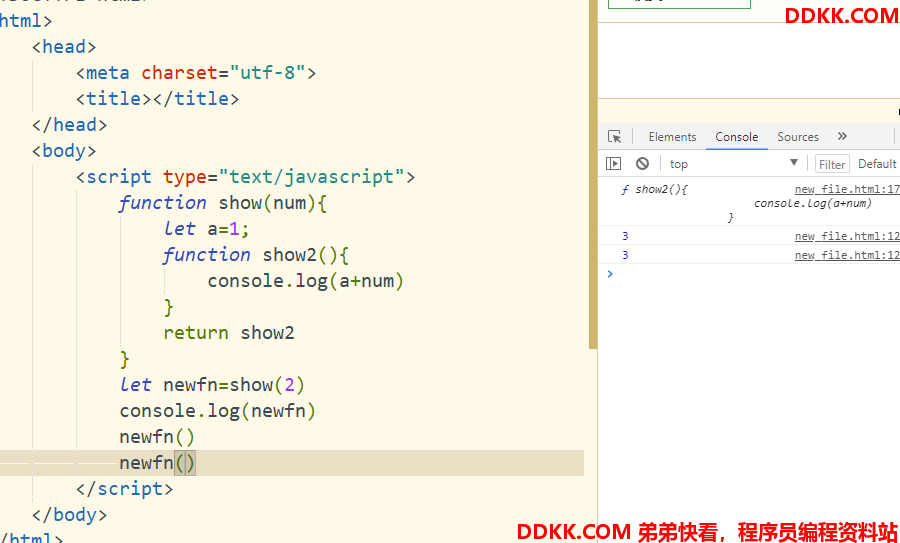Click console.log(a+num) in the console output

[x=813, y=203]
